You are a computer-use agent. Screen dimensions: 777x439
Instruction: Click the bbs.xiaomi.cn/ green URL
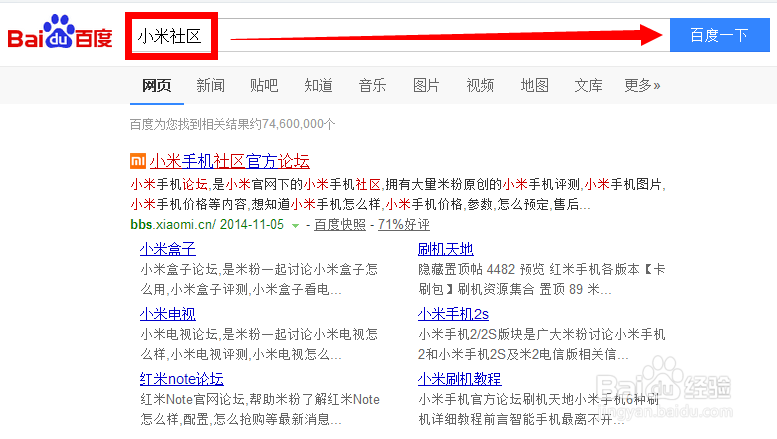(173, 224)
